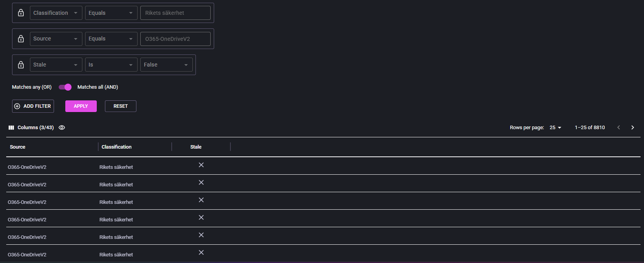The image size is (644, 263).
Task: Sort by the Classification column header
Action: tap(117, 147)
